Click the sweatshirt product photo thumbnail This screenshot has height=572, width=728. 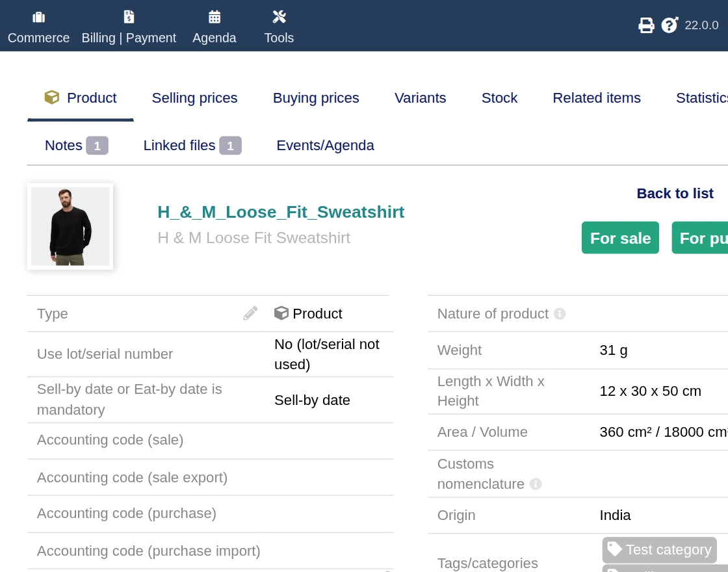[70, 226]
